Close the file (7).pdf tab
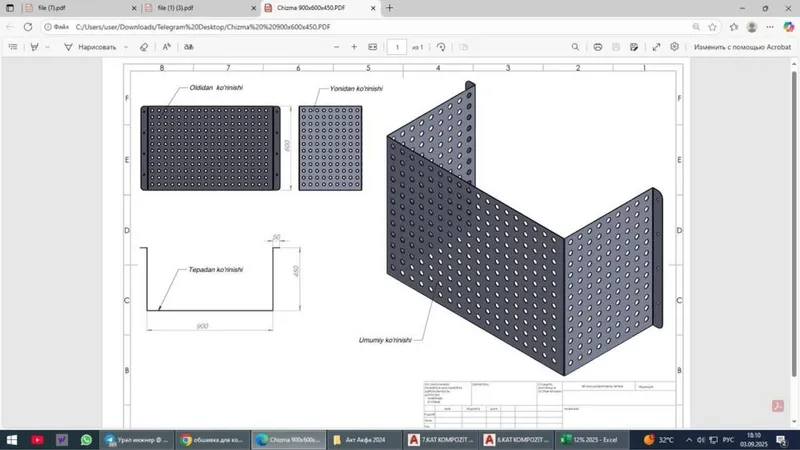The width and height of the screenshot is (800, 450). click(x=134, y=8)
